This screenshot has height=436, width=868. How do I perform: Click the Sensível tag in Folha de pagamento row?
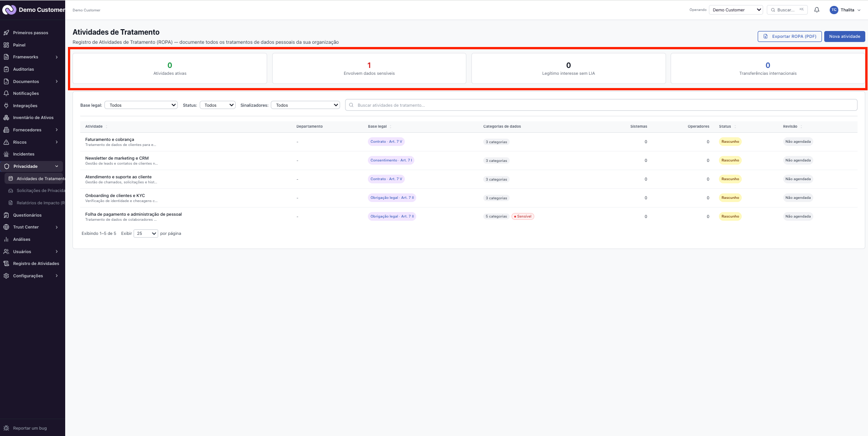[523, 217]
